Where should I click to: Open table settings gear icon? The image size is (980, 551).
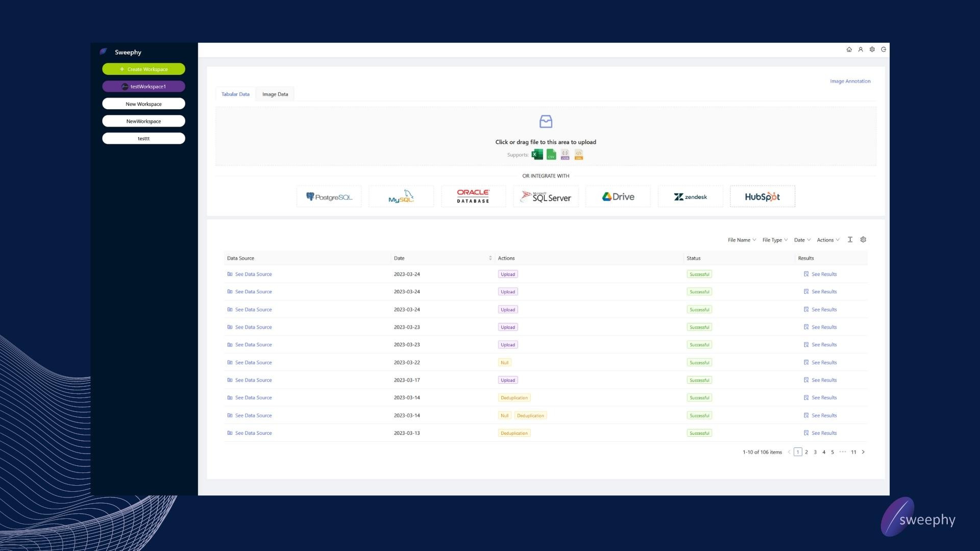point(863,240)
